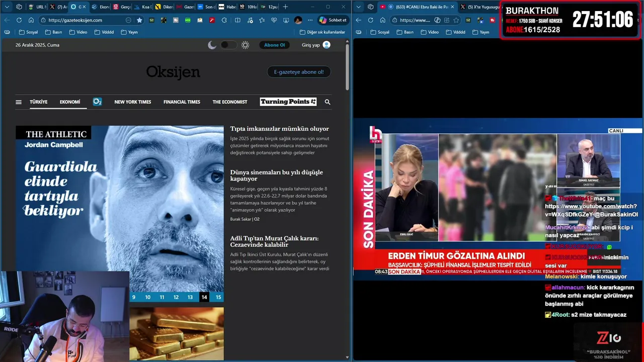The image size is (644, 362).
Task: Click refresh button in left browser
Action: 19,20
